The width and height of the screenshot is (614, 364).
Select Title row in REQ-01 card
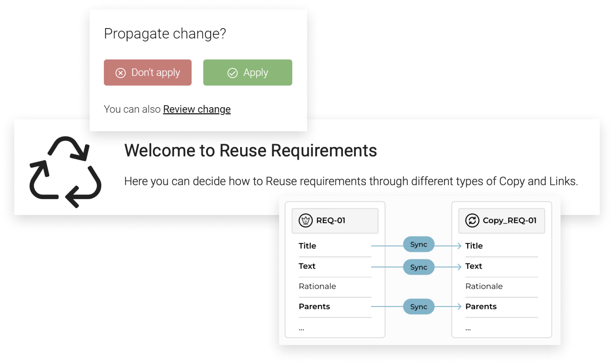click(x=335, y=246)
